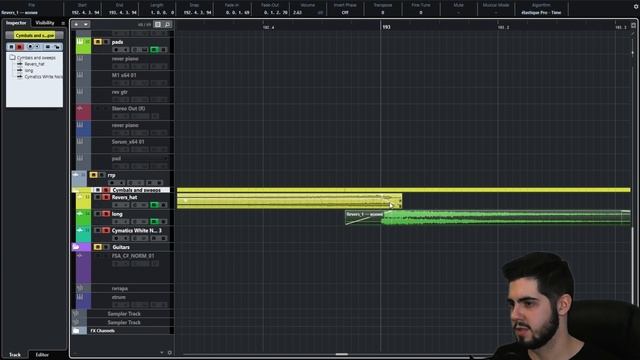
Task: Open the track list bottom dropdown arrow
Action: tap(162, 353)
